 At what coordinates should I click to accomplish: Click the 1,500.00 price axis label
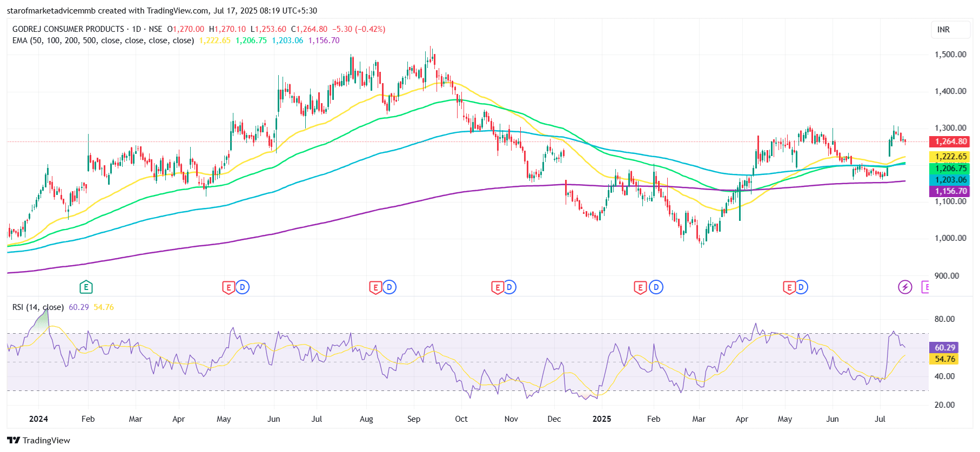click(x=951, y=55)
